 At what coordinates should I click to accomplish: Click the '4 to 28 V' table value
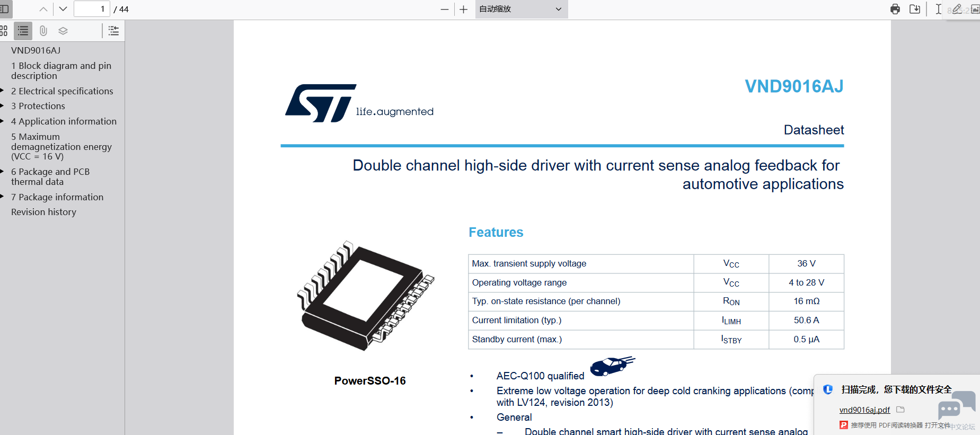(x=807, y=282)
